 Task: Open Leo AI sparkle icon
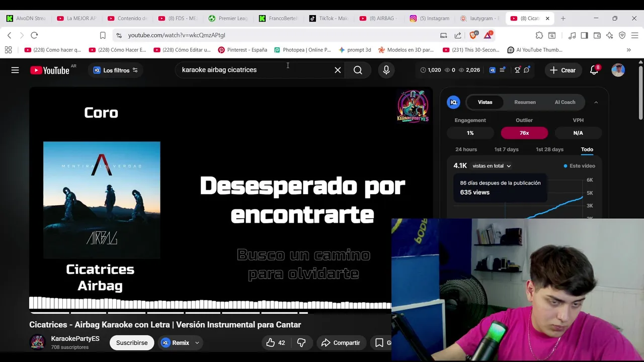pos(610,35)
